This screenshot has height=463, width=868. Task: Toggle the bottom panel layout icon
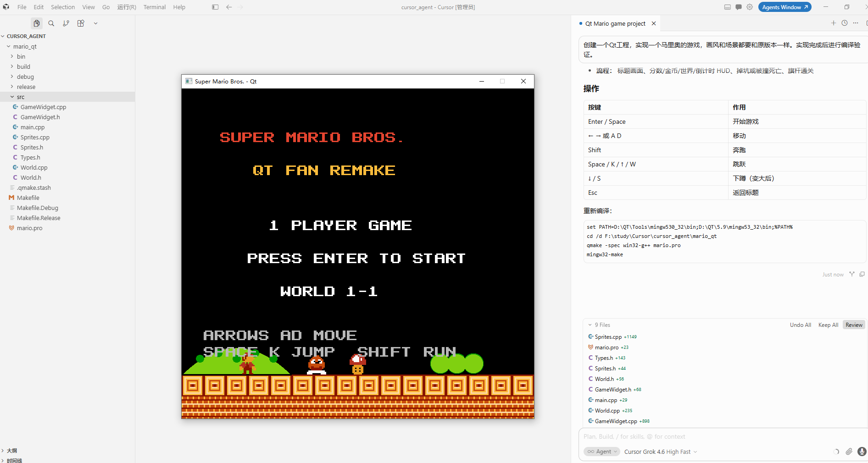(728, 7)
